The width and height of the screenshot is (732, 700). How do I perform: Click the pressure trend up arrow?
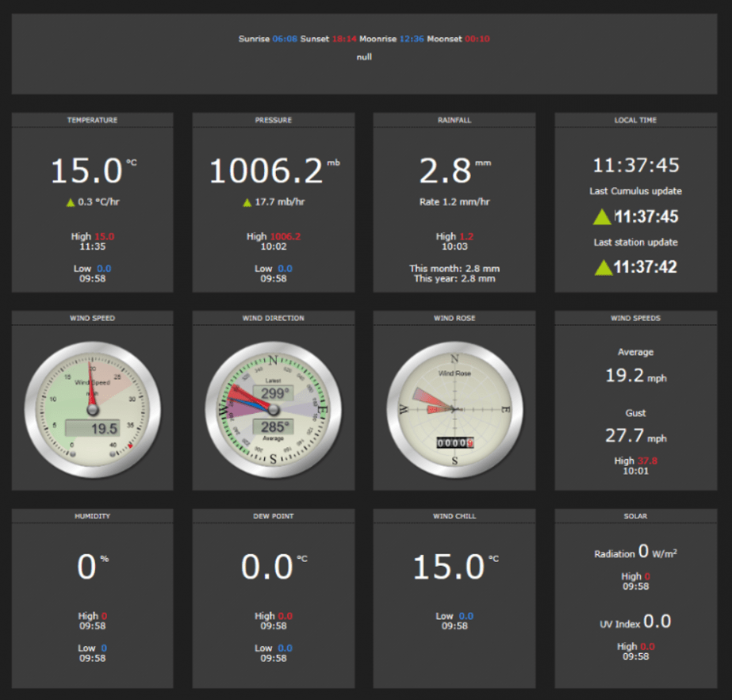246,201
